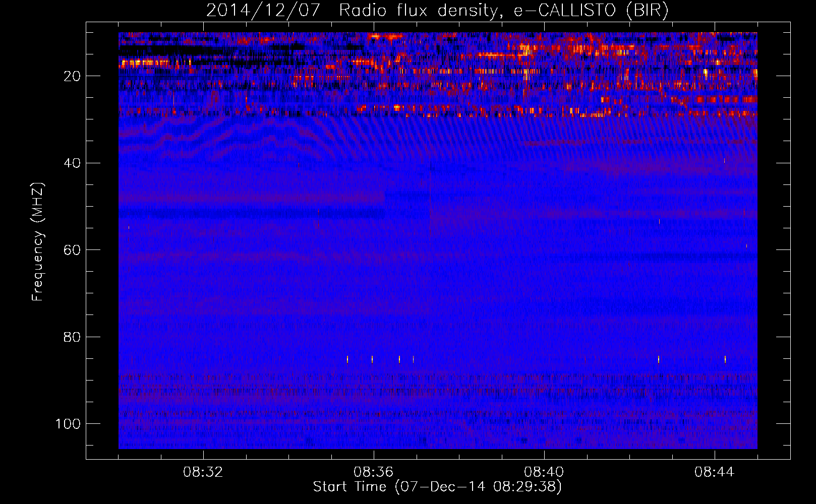Click the 80 frequency tick label
The height and width of the screenshot is (504, 816).
72,337
